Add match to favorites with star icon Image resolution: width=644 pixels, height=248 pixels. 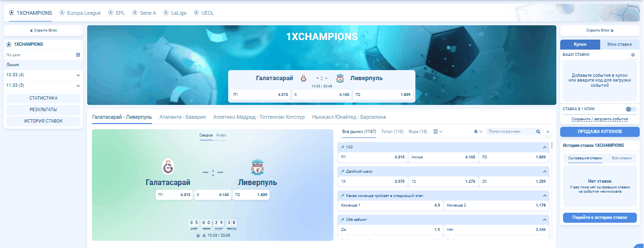click(198, 236)
